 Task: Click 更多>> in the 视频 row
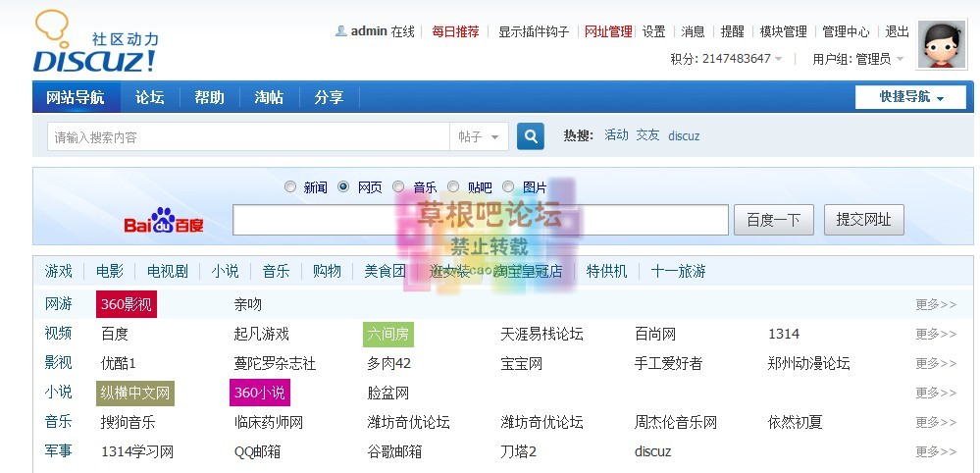click(935, 334)
